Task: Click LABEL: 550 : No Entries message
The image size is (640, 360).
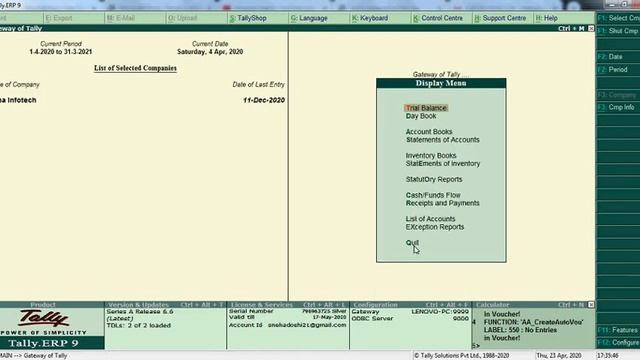Action: [520, 330]
